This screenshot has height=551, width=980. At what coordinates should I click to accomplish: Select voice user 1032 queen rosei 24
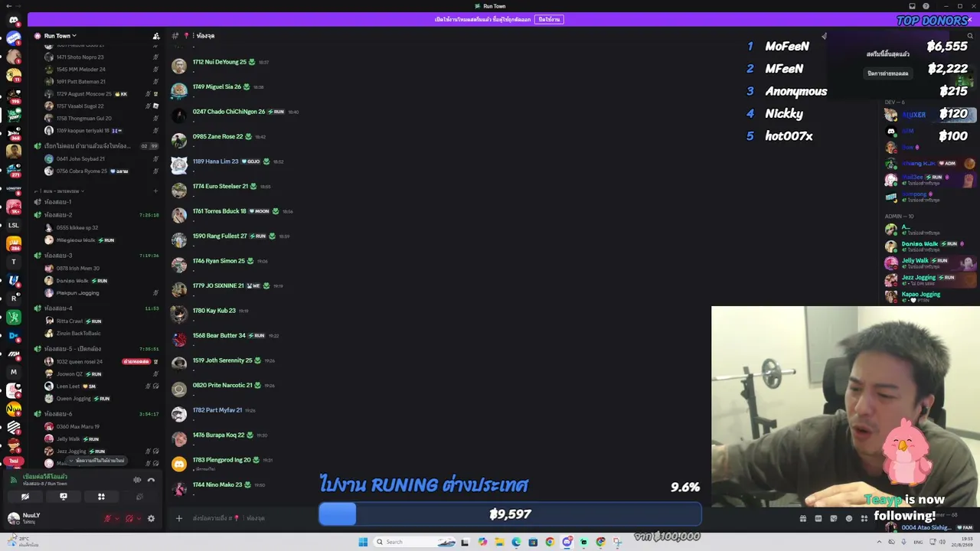click(x=101, y=361)
